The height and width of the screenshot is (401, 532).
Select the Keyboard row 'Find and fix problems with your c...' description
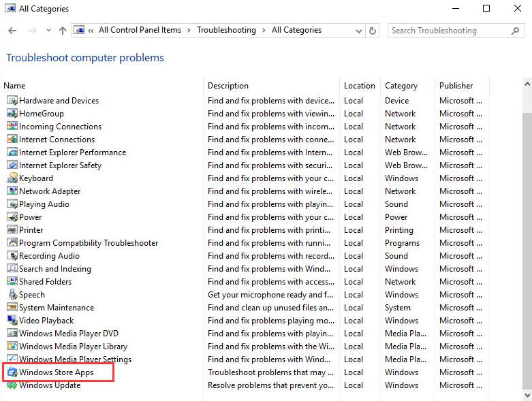(x=270, y=178)
